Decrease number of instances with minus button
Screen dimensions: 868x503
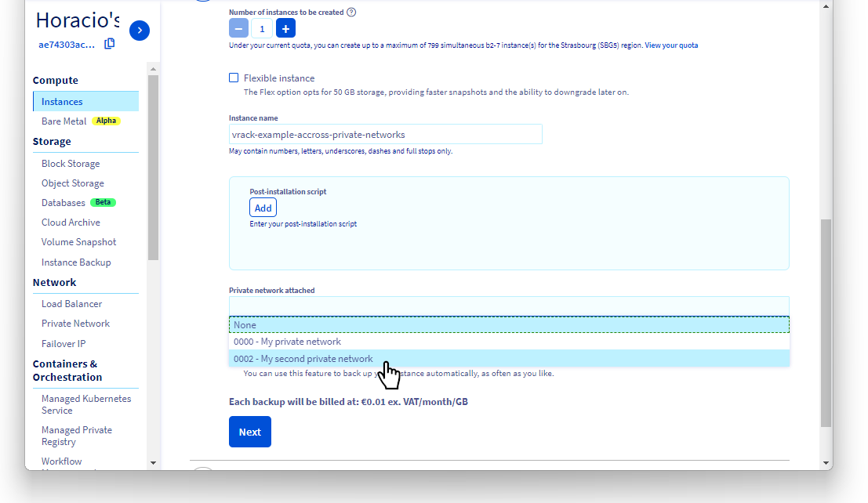tap(238, 29)
